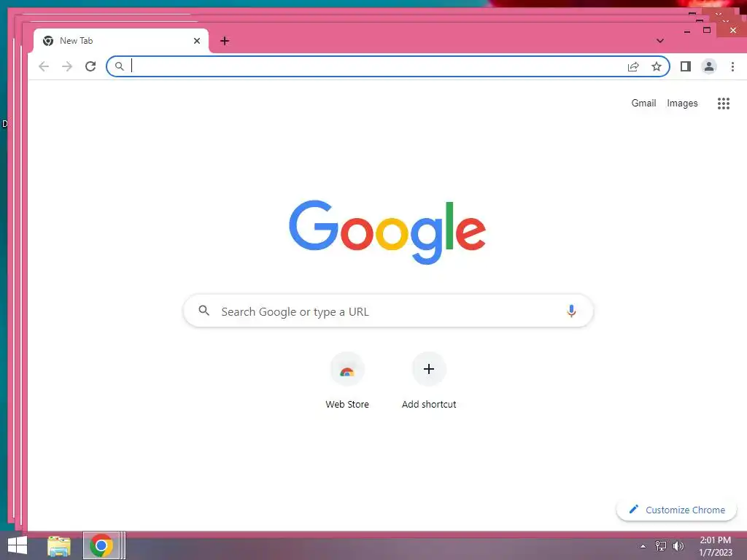This screenshot has height=560, width=747.
Task: Maximize the front Chrome window
Action: click(x=707, y=31)
